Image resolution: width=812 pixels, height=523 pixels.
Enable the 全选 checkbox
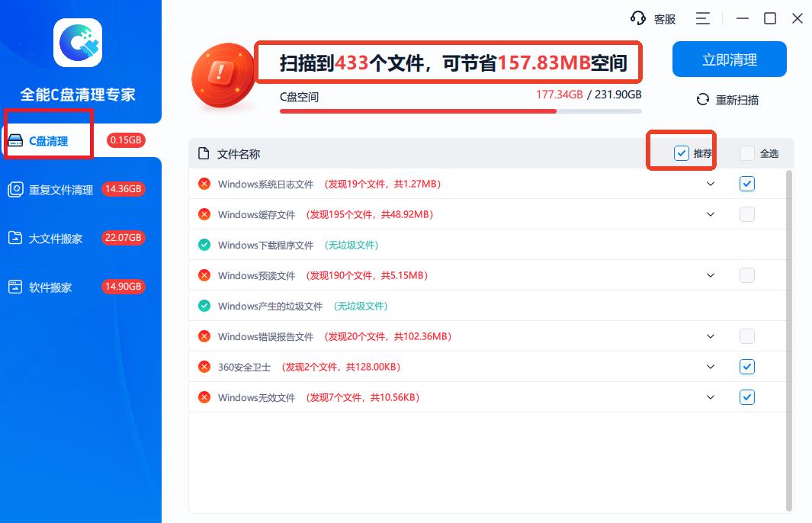point(747,154)
